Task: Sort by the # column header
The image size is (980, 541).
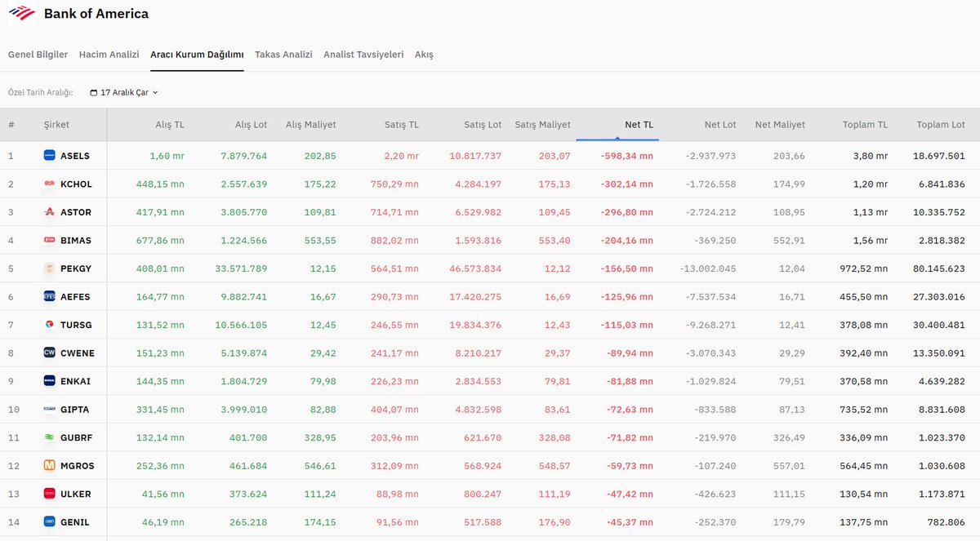Action: point(11,125)
